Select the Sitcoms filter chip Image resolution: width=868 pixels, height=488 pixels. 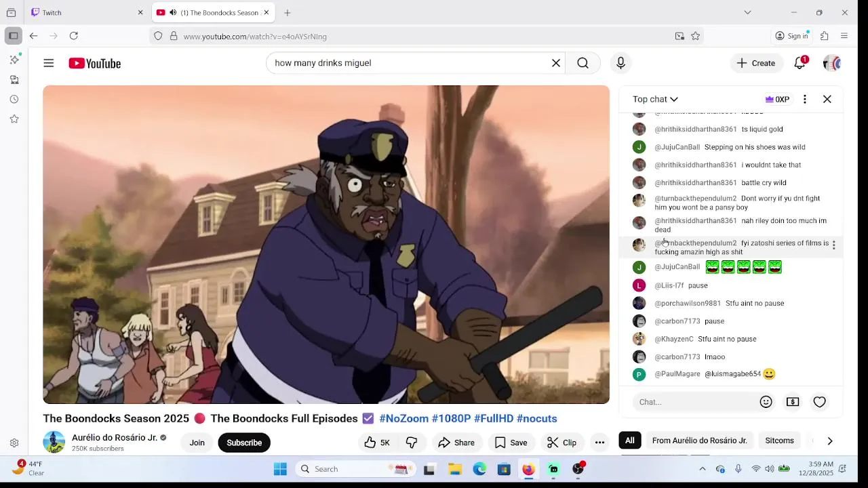click(x=779, y=441)
